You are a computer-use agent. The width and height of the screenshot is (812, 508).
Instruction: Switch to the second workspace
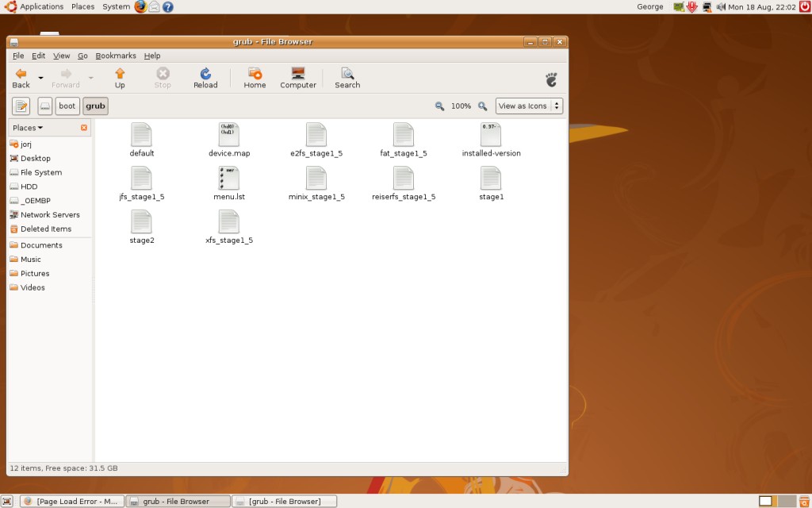pos(785,501)
